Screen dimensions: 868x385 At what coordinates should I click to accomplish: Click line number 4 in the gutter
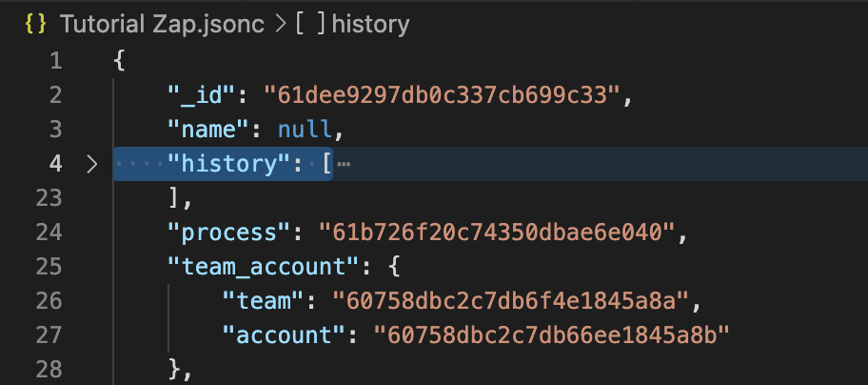tap(55, 164)
